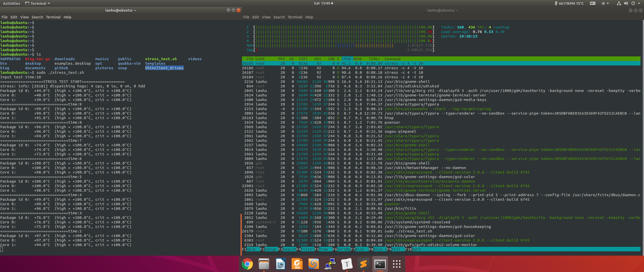Launch Google Chrome from the dock
This screenshot has height=272, width=644.
click(247, 264)
